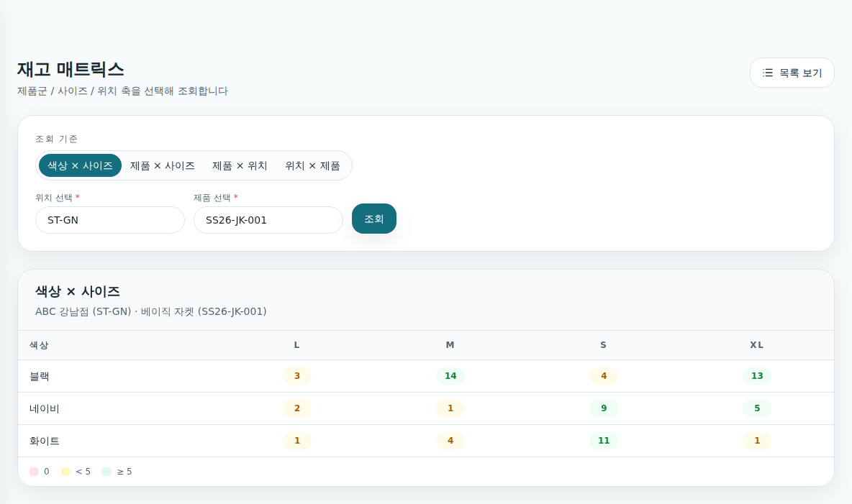
Task: Click the L size column header
Action: coord(296,345)
